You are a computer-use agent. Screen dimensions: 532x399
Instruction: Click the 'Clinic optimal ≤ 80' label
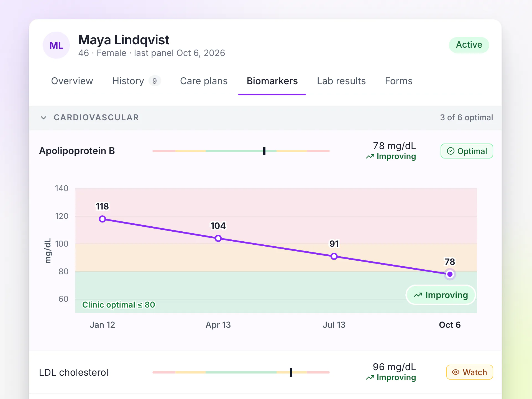pyautogui.click(x=119, y=305)
